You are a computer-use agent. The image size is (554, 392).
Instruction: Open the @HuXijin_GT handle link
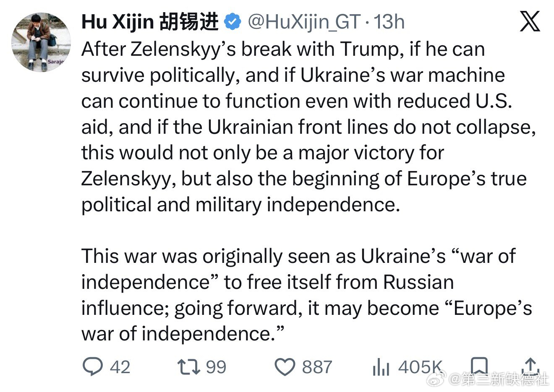tap(304, 22)
